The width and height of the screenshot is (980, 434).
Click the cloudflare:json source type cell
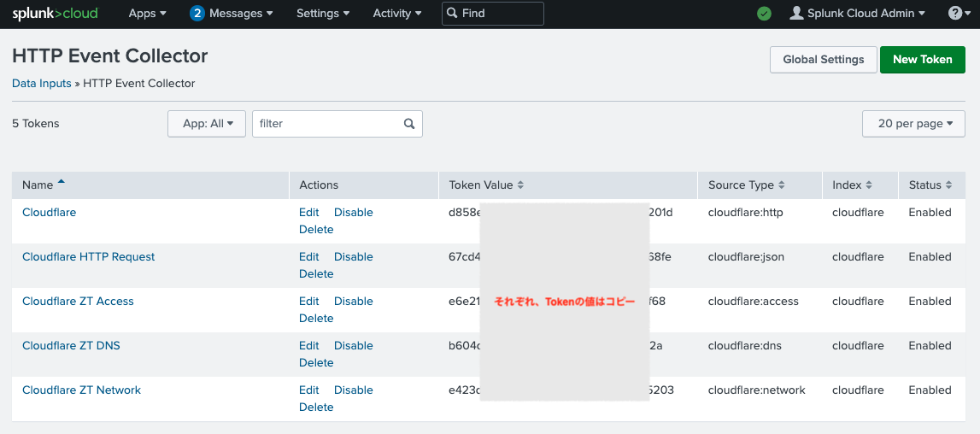coord(746,257)
